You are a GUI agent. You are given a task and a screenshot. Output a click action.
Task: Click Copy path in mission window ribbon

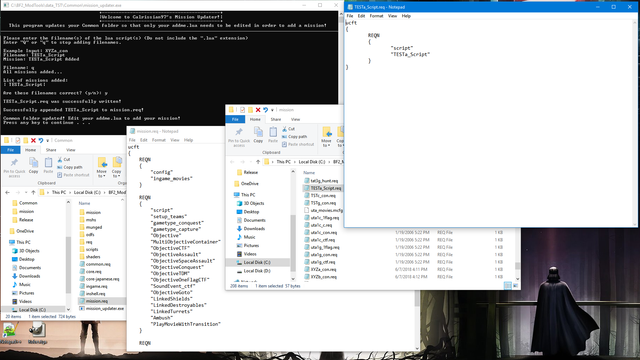point(294,136)
